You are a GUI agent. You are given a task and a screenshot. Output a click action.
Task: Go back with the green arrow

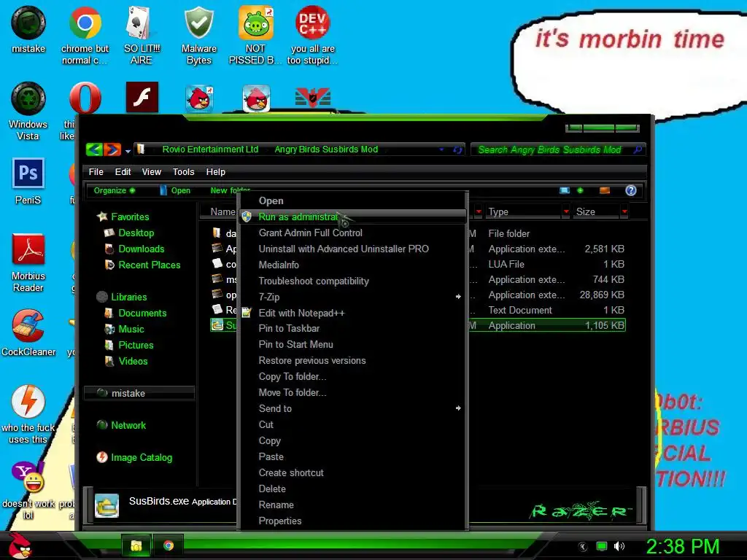click(x=94, y=149)
